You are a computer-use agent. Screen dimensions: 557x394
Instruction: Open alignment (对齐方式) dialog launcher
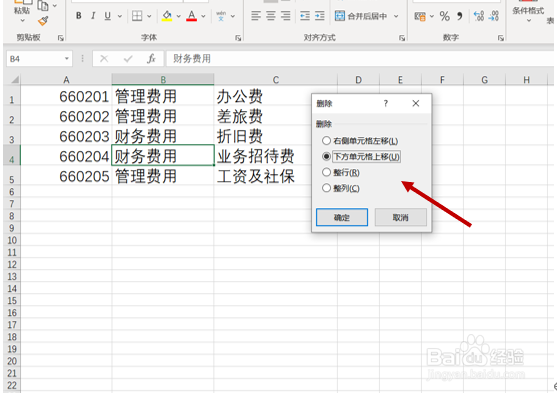[x=402, y=38]
